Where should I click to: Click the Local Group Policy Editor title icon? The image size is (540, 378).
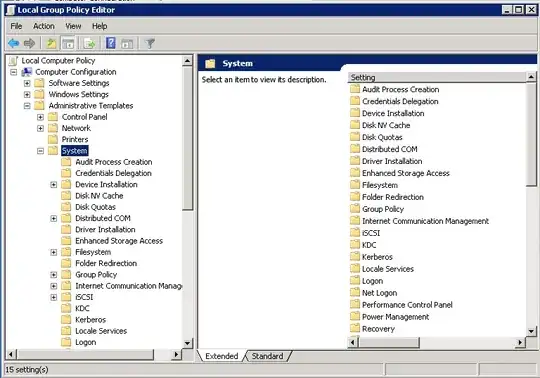[11, 10]
